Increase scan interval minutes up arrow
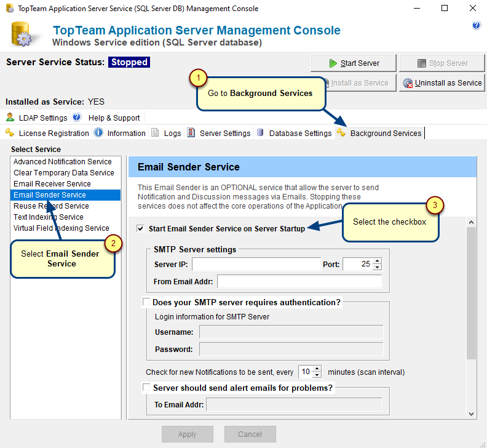This screenshot has height=448, width=487. click(x=317, y=369)
